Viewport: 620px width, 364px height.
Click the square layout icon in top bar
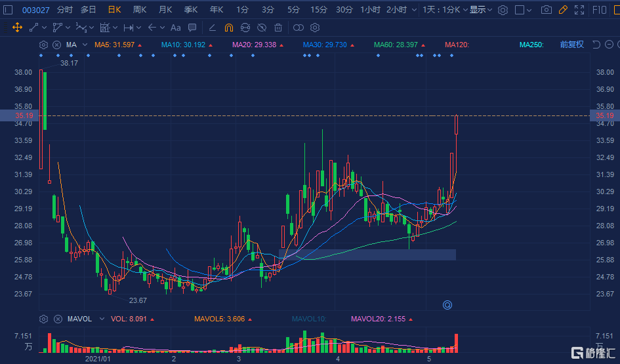click(x=520, y=10)
